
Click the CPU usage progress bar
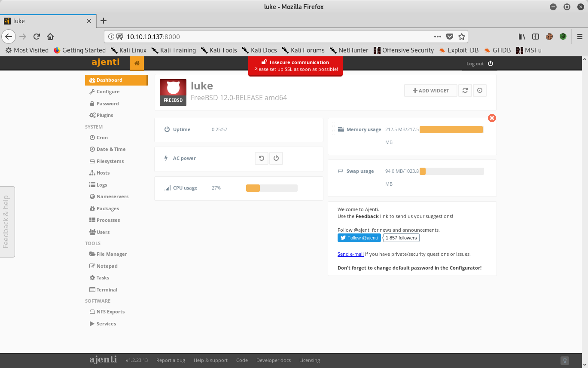tap(271, 188)
